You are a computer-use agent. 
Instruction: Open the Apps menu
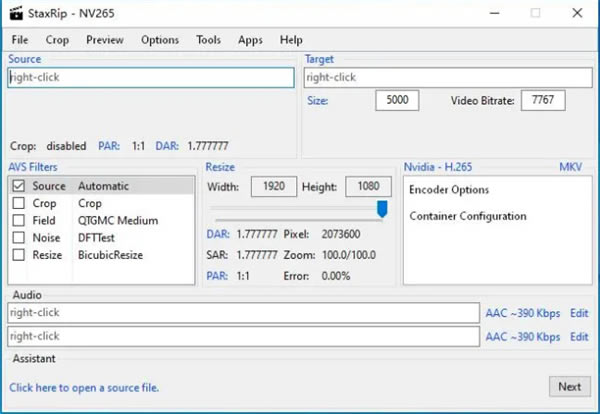click(x=250, y=40)
